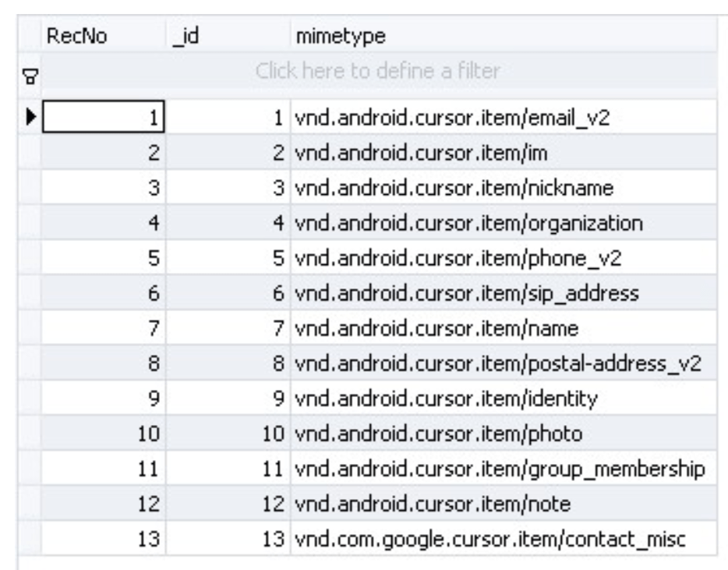The image size is (728, 570).
Task: Select the _id cell with value 4
Action: 228,222
